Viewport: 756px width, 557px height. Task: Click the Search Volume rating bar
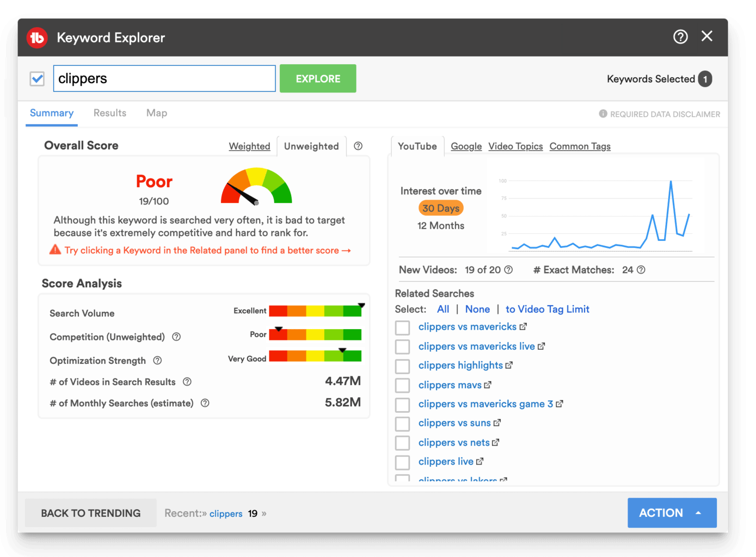[315, 311]
